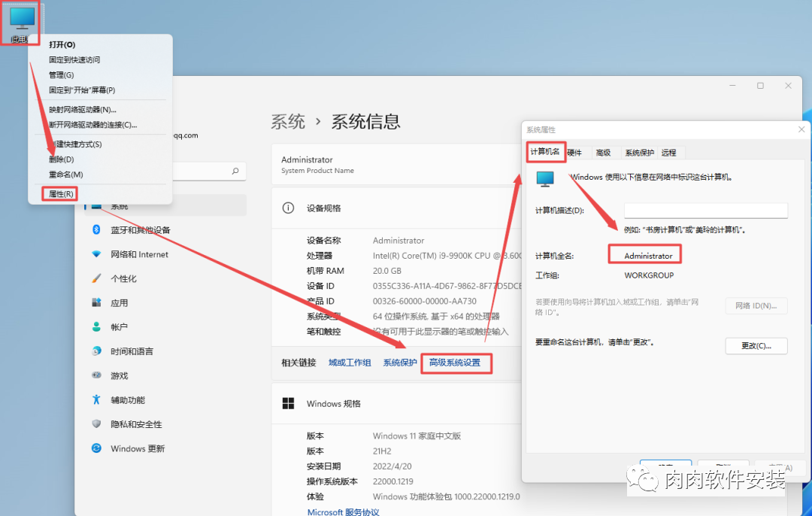The image size is (812, 516).
Task: Close the 系统属性 dialog
Action: [801, 129]
